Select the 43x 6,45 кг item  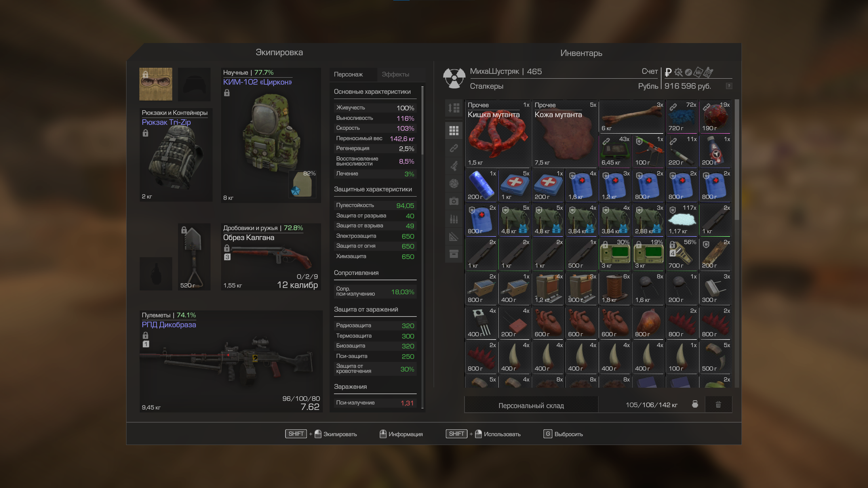tap(614, 151)
